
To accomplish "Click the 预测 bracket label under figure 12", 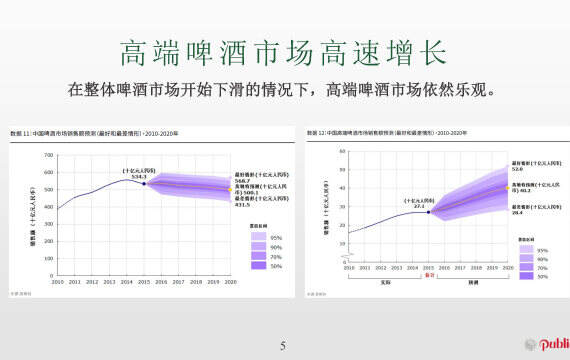I will [473, 283].
